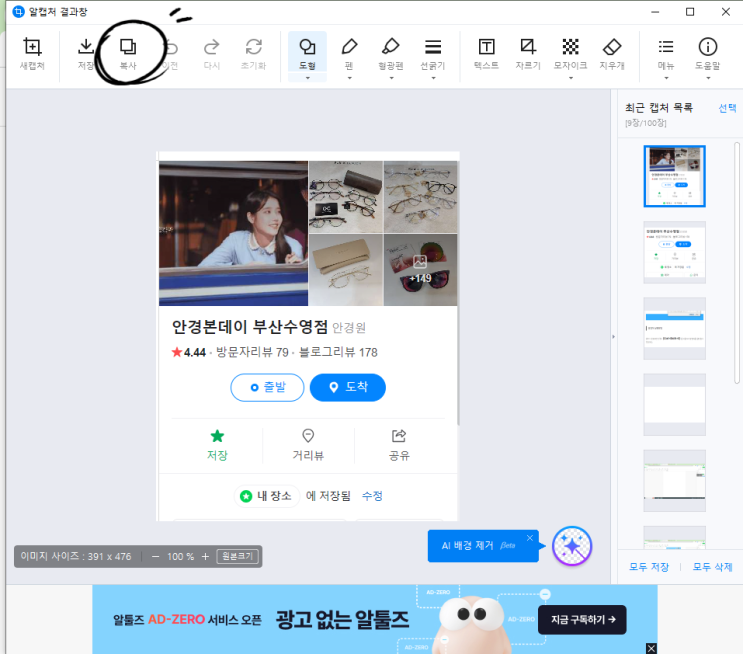Click the recent captures list scrollbar

click(737, 263)
